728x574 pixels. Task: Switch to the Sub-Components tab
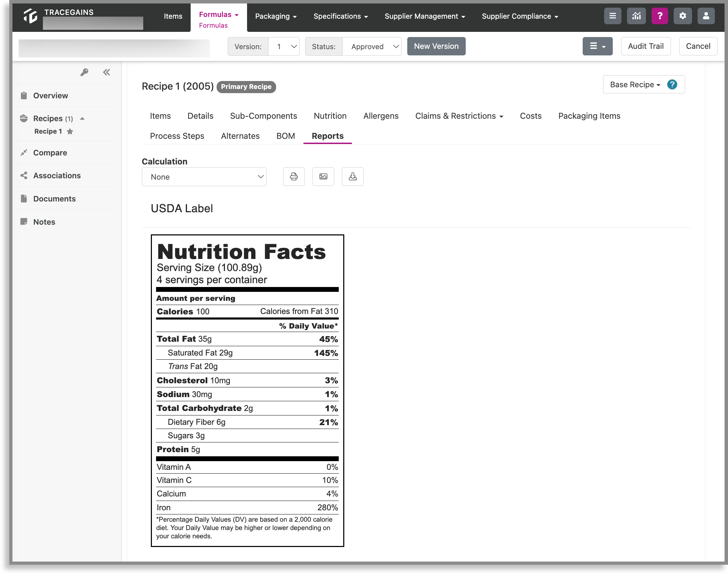point(263,116)
